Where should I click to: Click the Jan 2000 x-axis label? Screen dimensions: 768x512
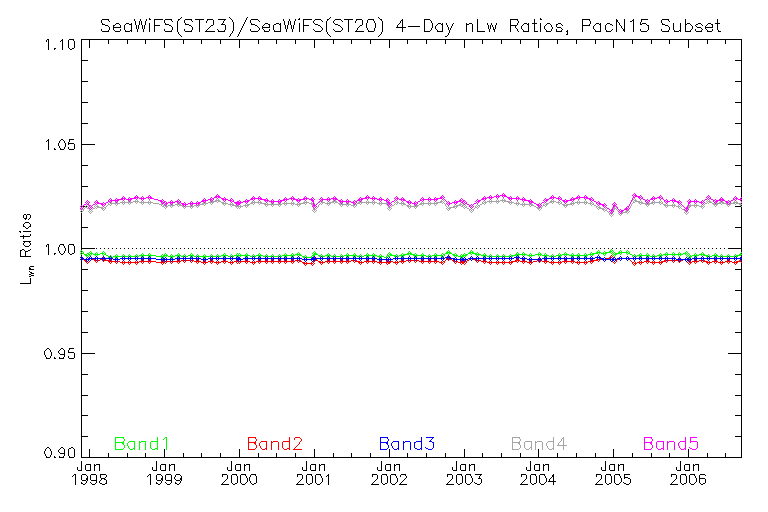pos(239,473)
